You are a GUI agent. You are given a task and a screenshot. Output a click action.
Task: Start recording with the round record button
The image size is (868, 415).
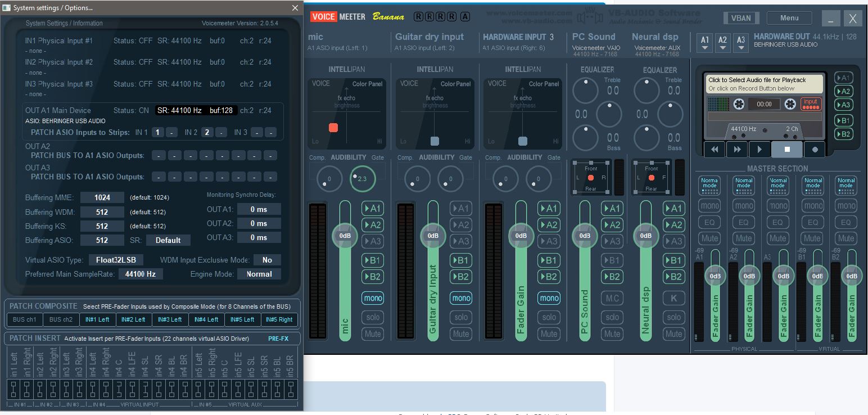(815, 150)
